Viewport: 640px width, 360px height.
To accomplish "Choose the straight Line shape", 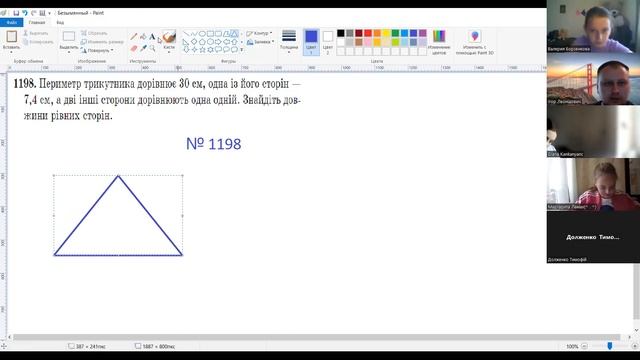I will (x=186, y=33).
